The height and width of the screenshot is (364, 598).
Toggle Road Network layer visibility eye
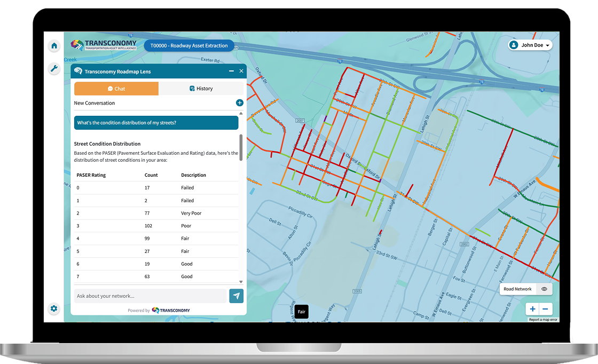pyautogui.click(x=544, y=289)
